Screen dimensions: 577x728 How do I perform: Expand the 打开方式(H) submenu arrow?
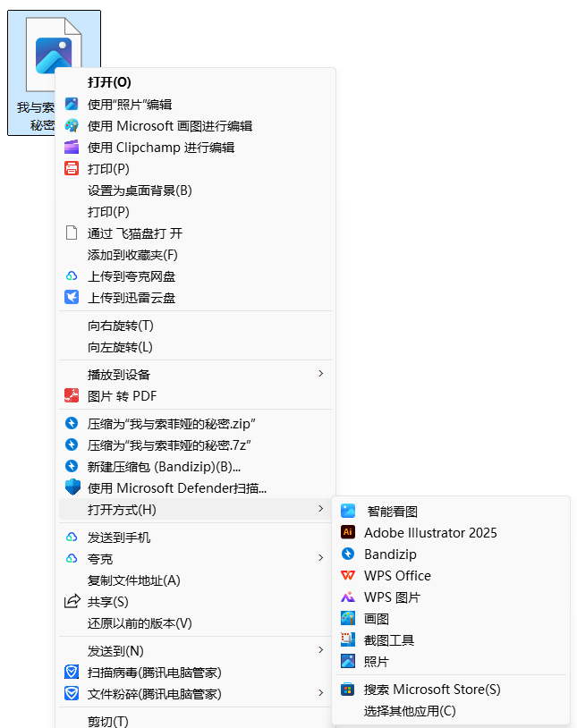[x=320, y=508]
